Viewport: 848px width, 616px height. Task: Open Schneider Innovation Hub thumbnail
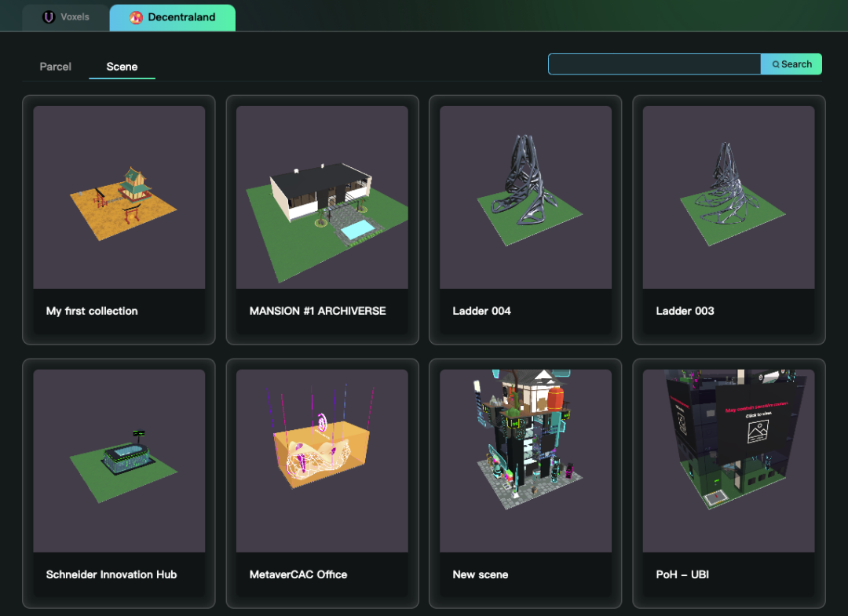[x=119, y=461]
